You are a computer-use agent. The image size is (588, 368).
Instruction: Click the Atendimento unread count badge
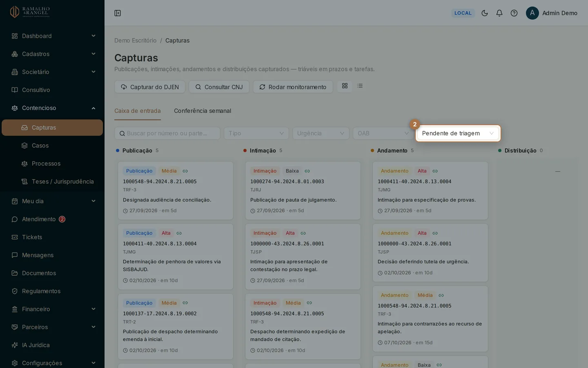coord(62,219)
